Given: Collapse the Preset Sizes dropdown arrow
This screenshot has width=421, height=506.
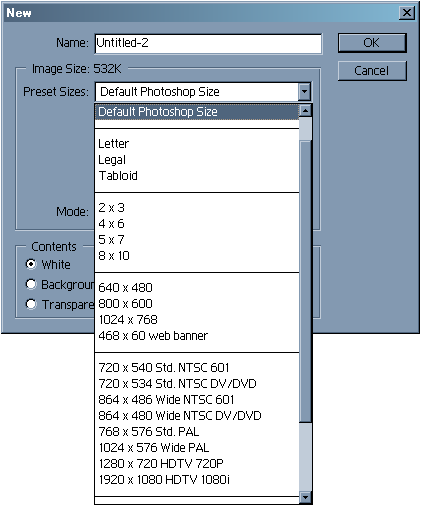Looking at the screenshot, I should [305, 91].
